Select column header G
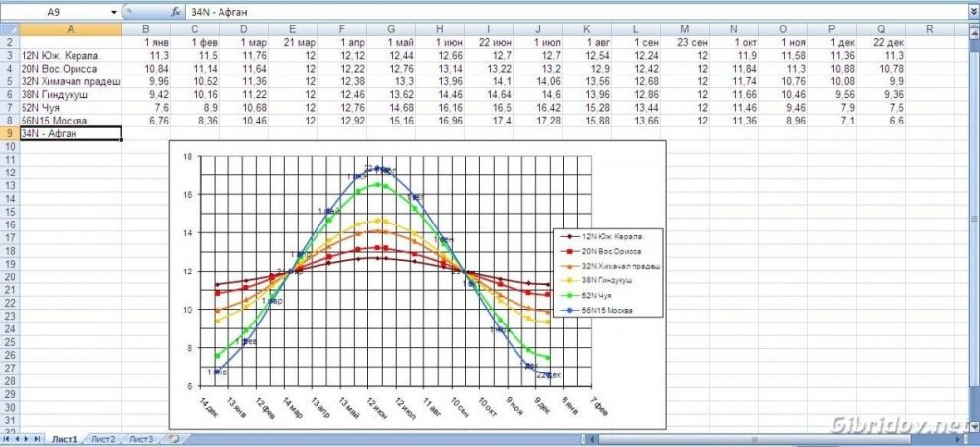The image size is (980, 447). click(x=391, y=28)
